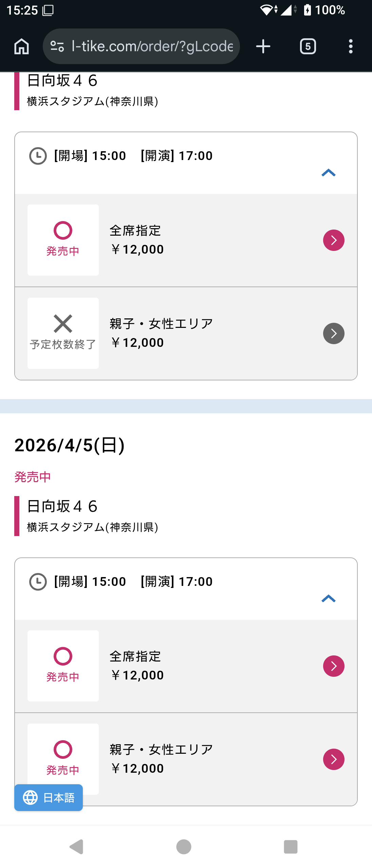
Task: Open Chrome three-dot overflow menu
Action: click(351, 46)
